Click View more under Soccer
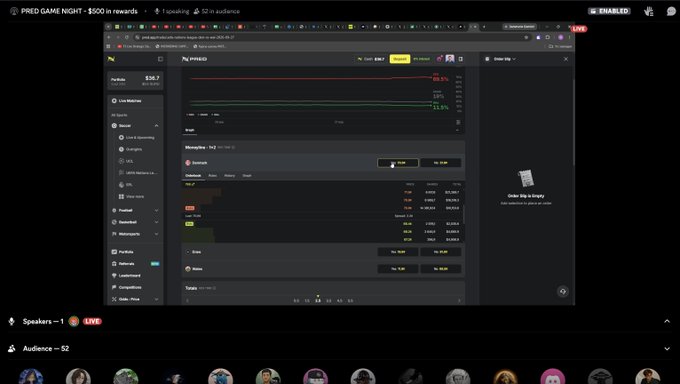The width and height of the screenshot is (680, 384). [x=131, y=197]
